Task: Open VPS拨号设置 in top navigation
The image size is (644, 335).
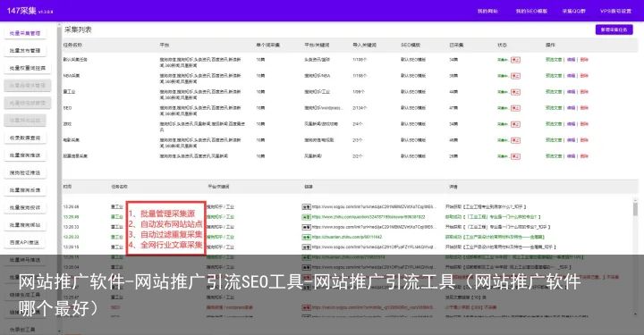Action: click(615, 11)
